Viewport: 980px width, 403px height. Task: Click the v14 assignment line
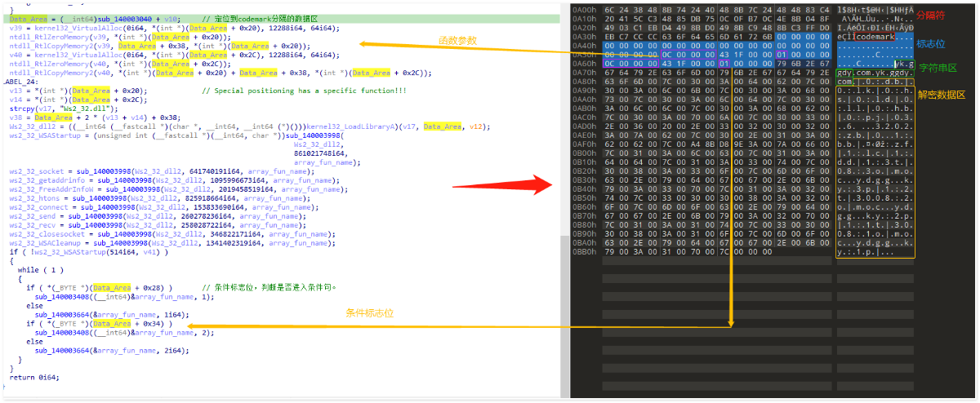click(78, 100)
